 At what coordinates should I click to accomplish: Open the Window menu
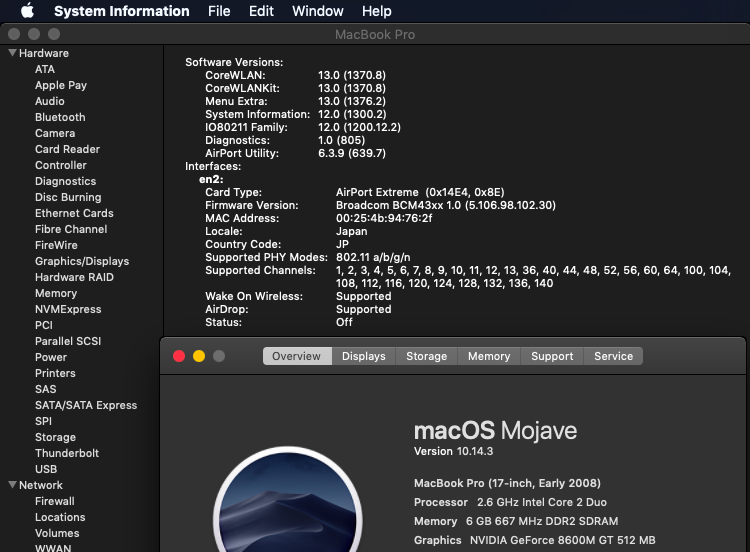[318, 11]
